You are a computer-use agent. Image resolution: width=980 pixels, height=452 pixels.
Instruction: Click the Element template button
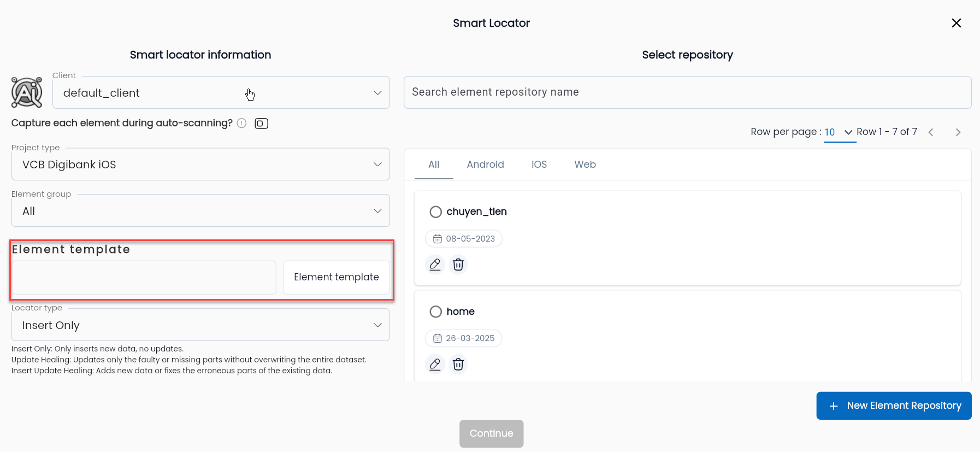pyautogui.click(x=336, y=277)
